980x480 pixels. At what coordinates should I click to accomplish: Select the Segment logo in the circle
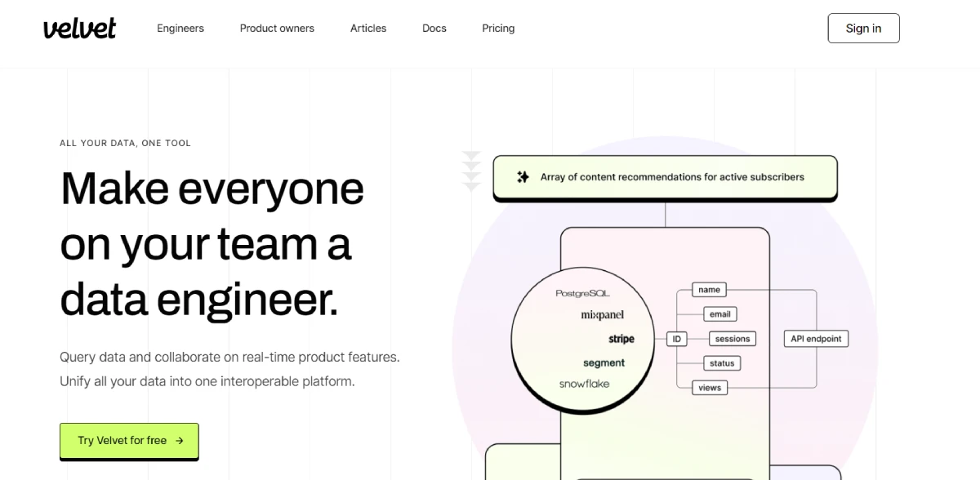point(604,362)
